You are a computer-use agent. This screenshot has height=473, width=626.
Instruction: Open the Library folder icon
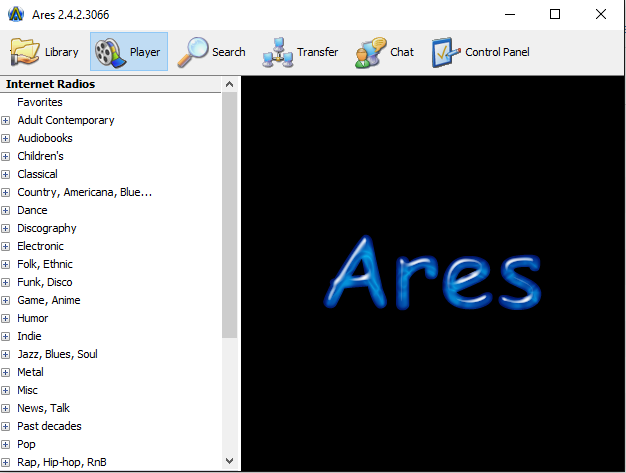point(25,52)
